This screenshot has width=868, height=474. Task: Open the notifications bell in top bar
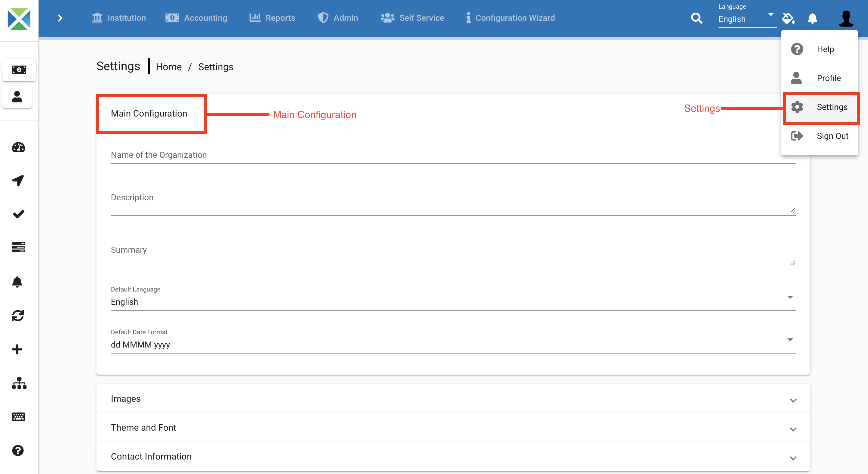coord(812,18)
